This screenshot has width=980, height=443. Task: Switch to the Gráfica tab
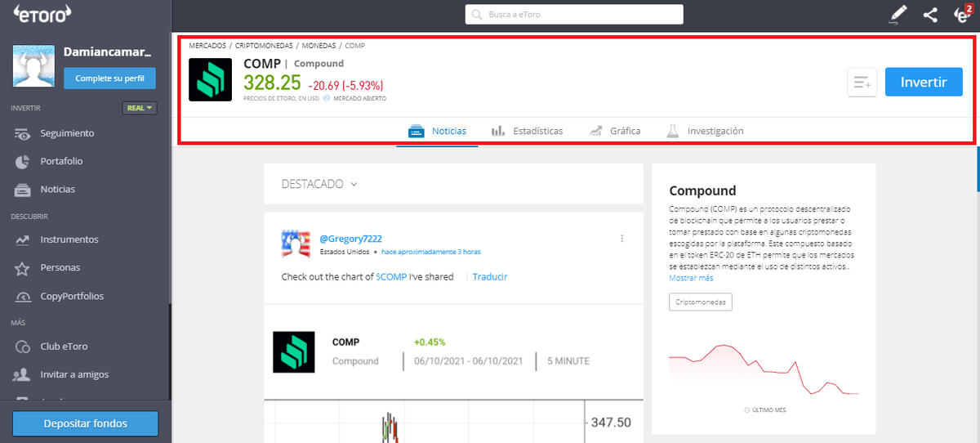point(614,131)
